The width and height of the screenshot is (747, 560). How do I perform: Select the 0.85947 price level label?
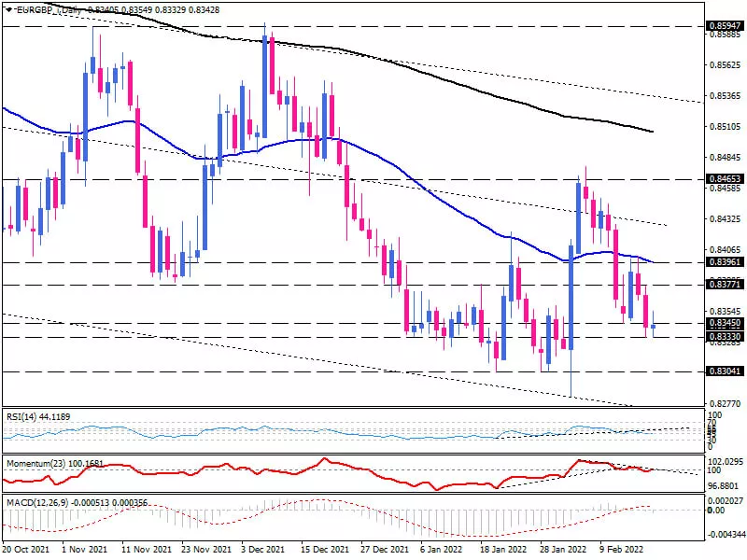pos(725,26)
